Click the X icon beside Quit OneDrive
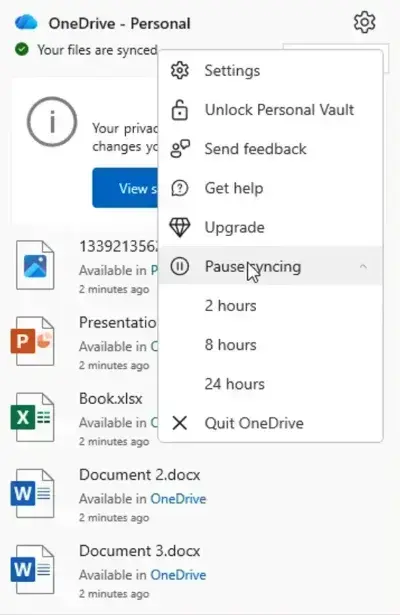The width and height of the screenshot is (400, 615). (180, 423)
